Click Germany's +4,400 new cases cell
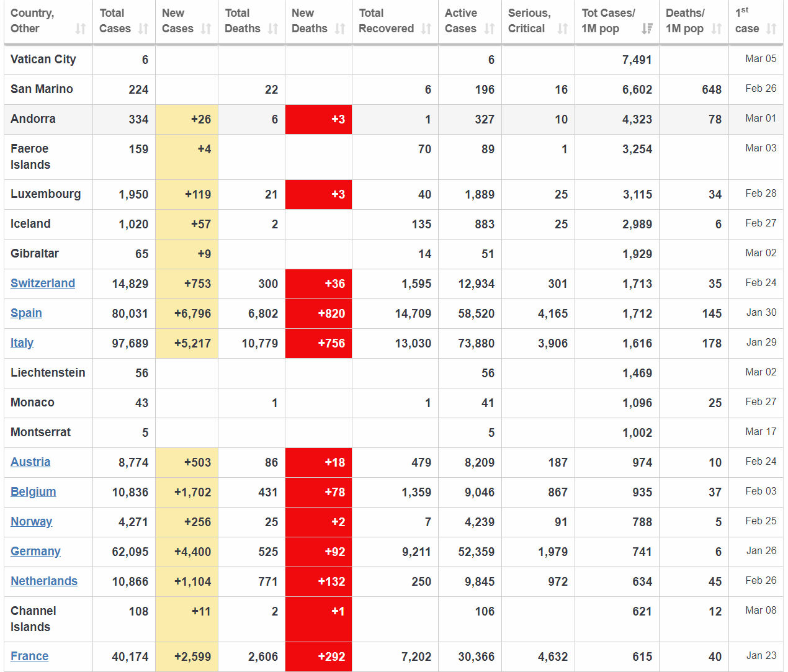Screen dimensions: 788x672 tap(187, 552)
